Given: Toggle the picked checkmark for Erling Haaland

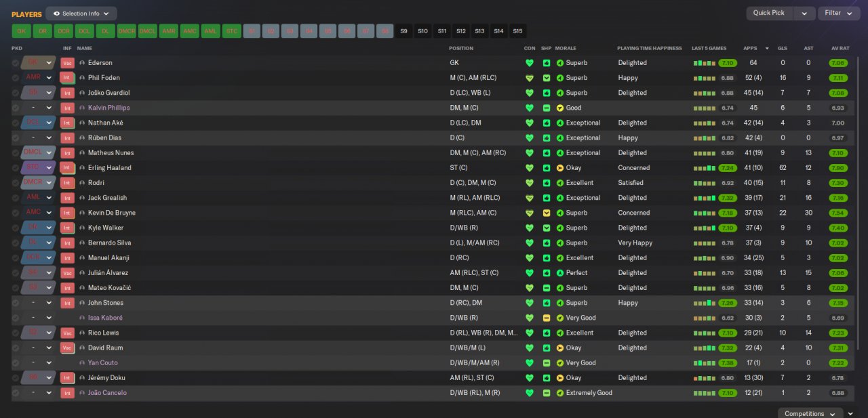Looking at the screenshot, I should (x=16, y=168).
